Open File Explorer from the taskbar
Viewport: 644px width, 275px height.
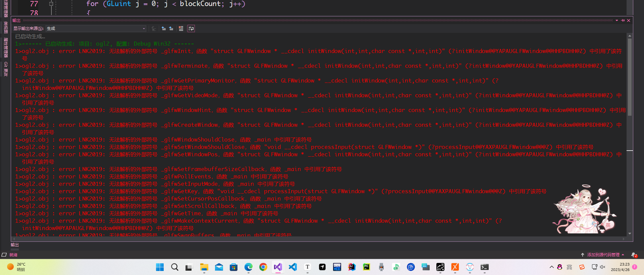click(204, 267)
